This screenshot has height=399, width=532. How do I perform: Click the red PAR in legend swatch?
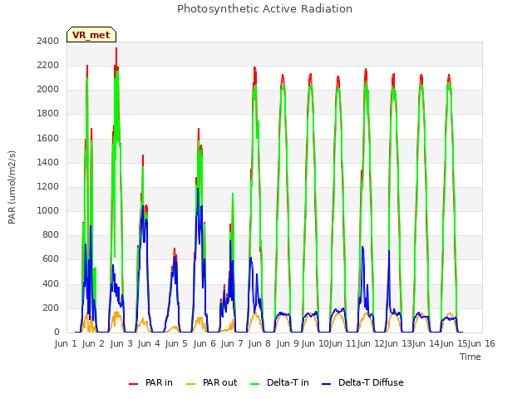coord(133,384)
